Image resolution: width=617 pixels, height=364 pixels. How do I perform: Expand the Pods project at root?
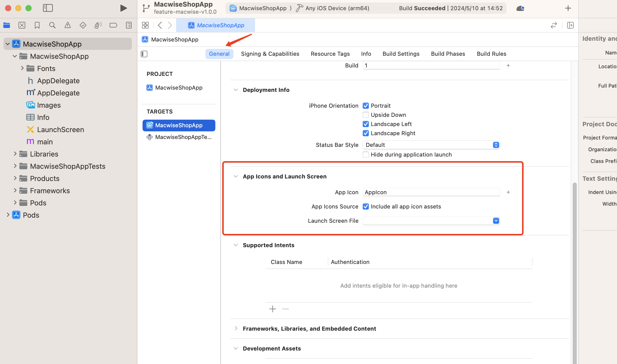click(8, 215)
